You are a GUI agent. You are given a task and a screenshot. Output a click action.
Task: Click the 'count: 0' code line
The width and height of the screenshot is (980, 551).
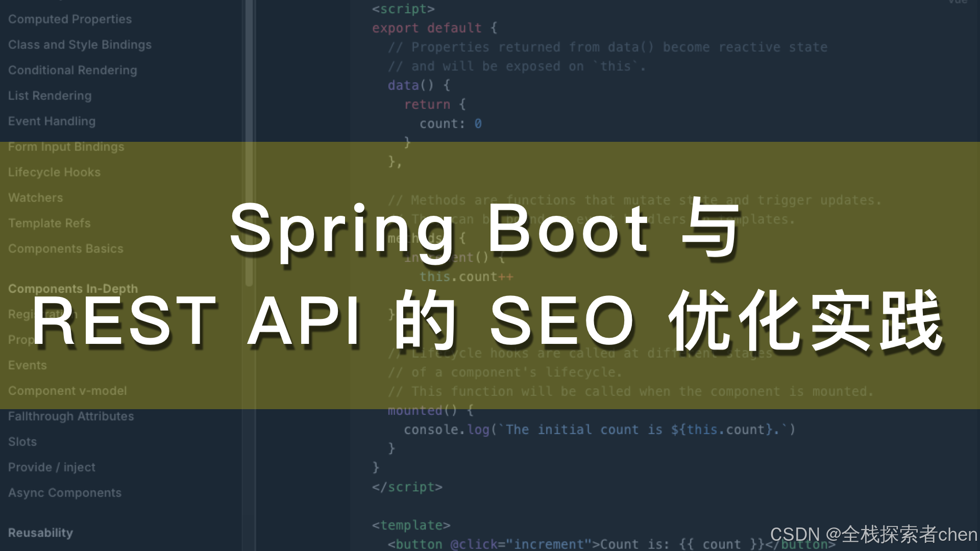pyautogui.click(x=451, y=123)
